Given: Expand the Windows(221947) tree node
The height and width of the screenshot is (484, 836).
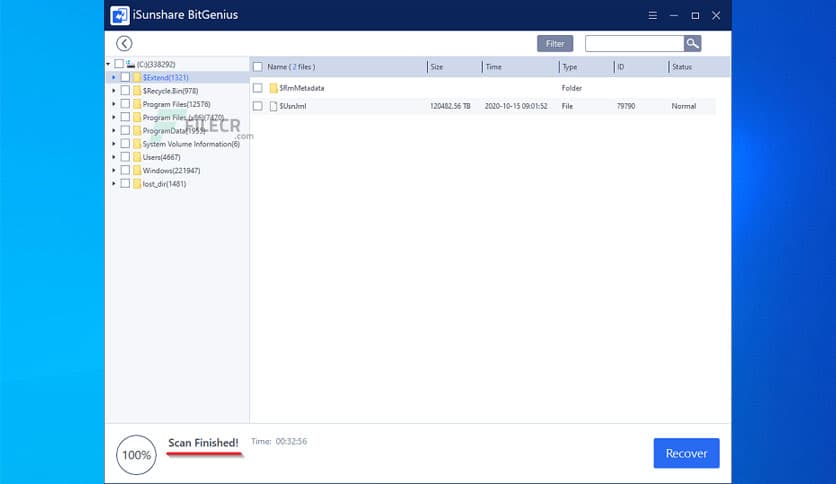Looking at the screenshot, I should click(114, 171).
